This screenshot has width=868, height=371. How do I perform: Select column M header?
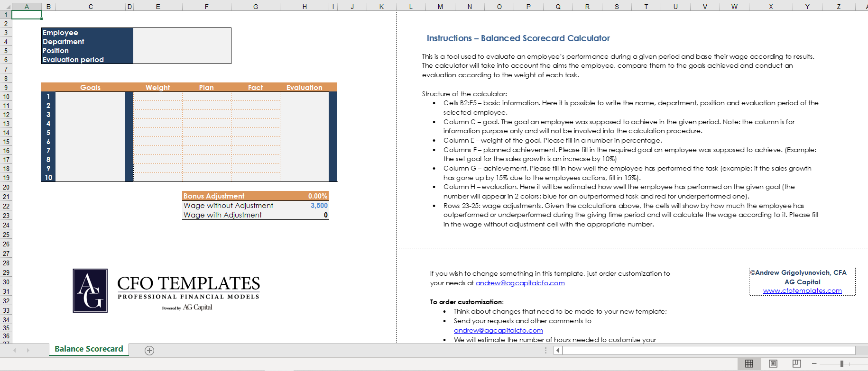(x=440, y=7)
